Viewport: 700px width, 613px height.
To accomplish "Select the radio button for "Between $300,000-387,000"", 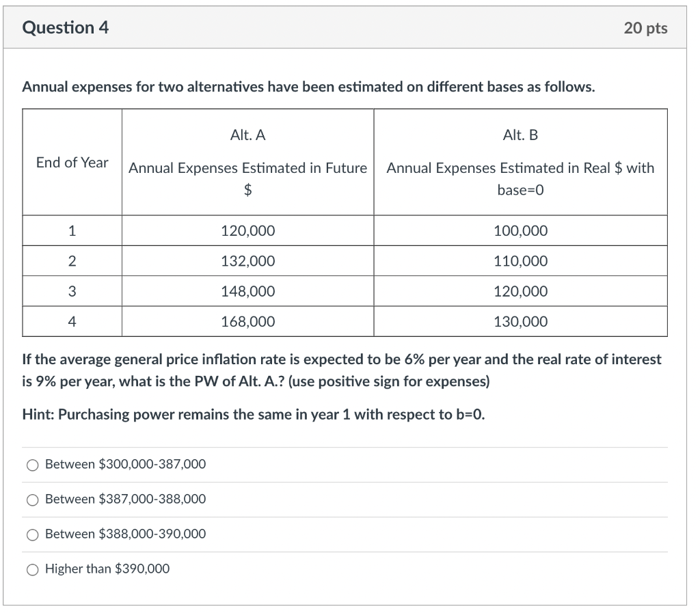I will click(x=32, y=465).
